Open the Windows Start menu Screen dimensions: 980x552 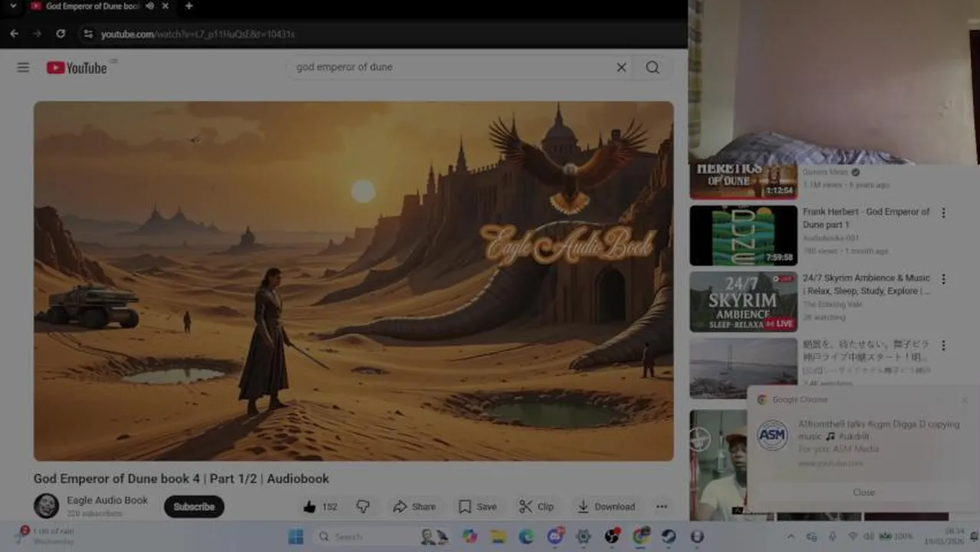pyautogui.click(x=296, y=537)
